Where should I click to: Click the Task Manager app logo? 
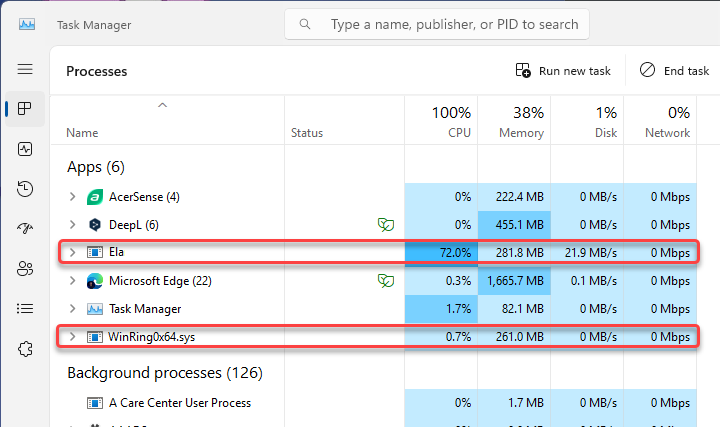click(x=27, y=24)
